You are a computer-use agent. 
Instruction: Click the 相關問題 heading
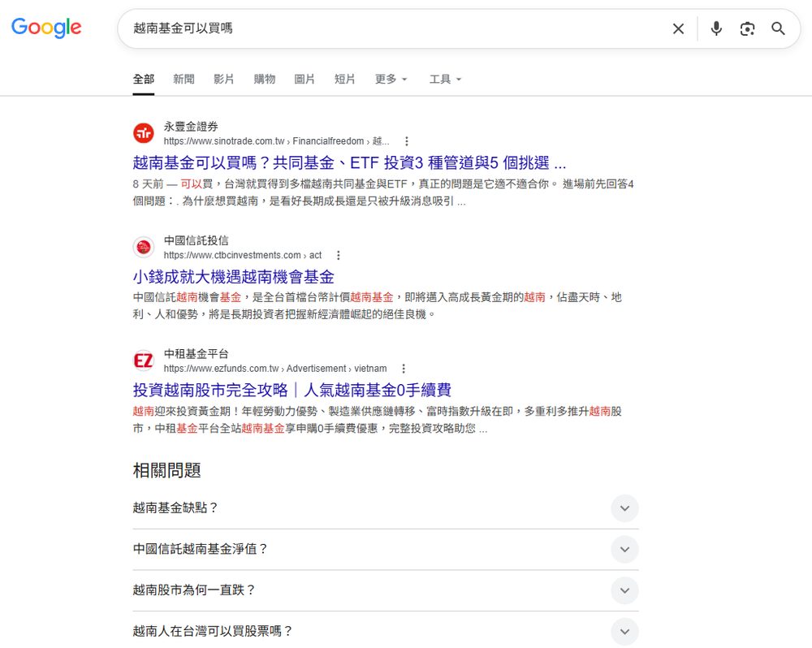pyautogui.click(x=166, y=470)
